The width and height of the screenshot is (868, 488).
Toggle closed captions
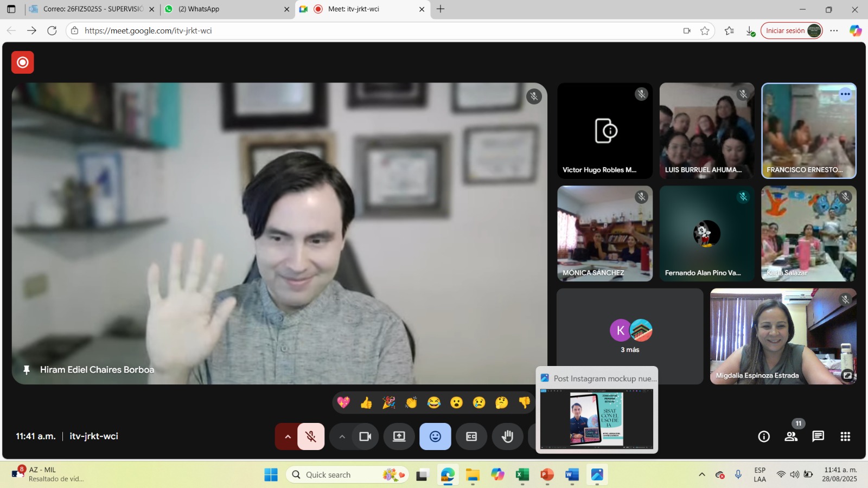point(471,436)
